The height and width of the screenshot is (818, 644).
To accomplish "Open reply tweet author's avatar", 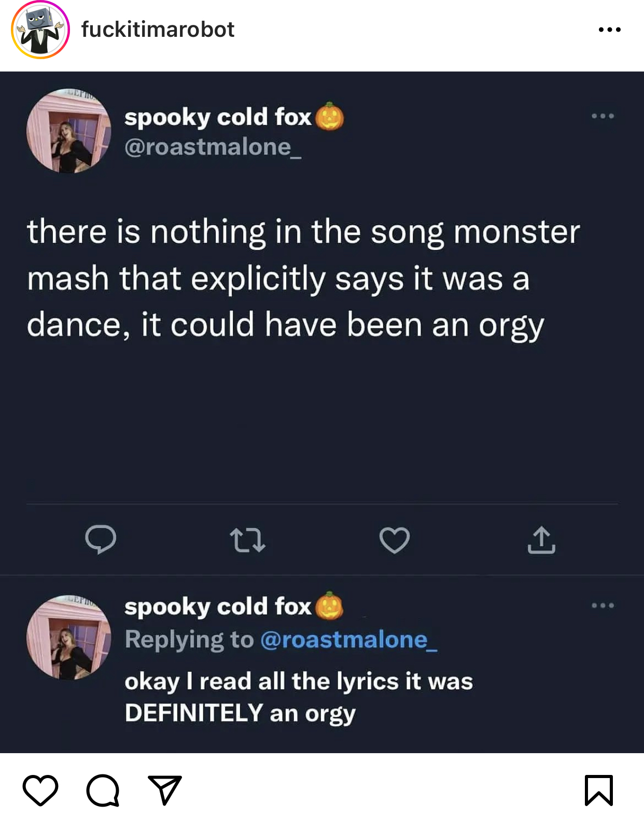I will tap(68, 637).
